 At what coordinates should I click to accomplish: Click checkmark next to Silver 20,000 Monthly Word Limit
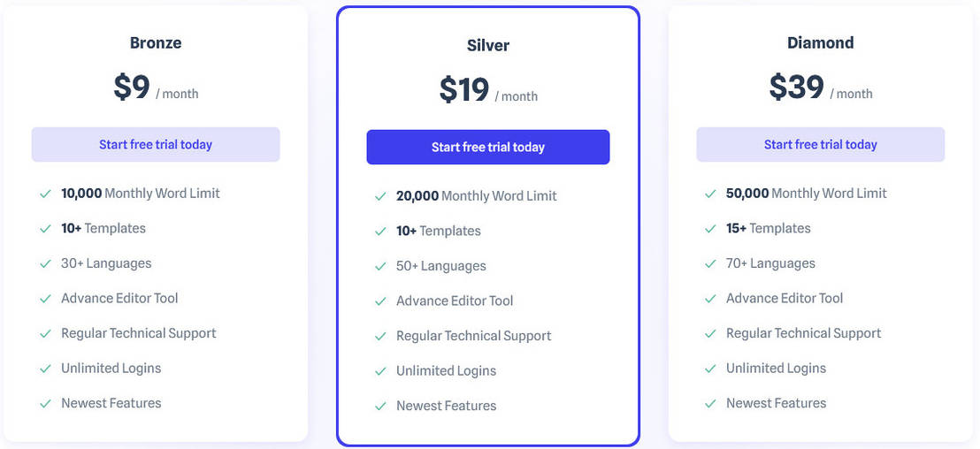[x=380, y=196]
